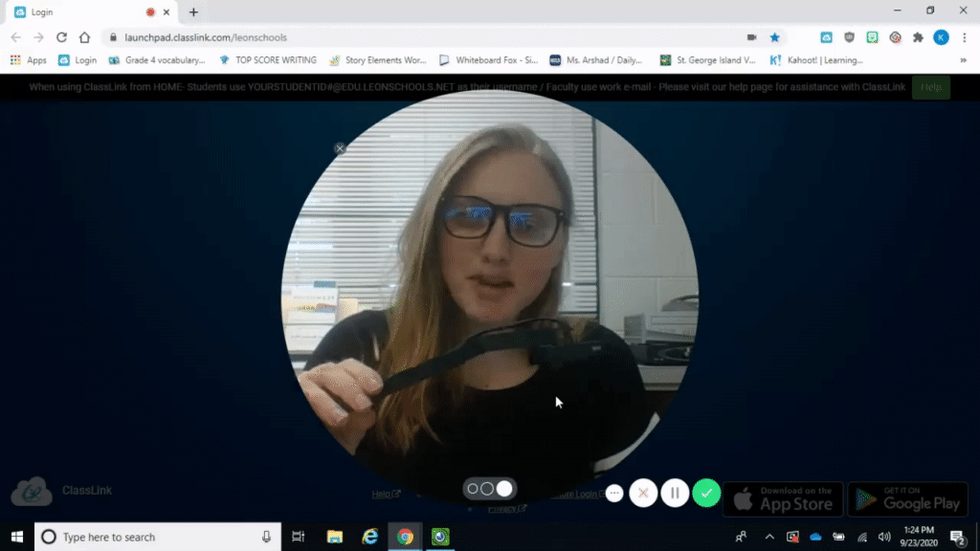The width and height of the screenshot is (980, 551).
Task: Open the browser home page
Action: click(x=84, y=37)
